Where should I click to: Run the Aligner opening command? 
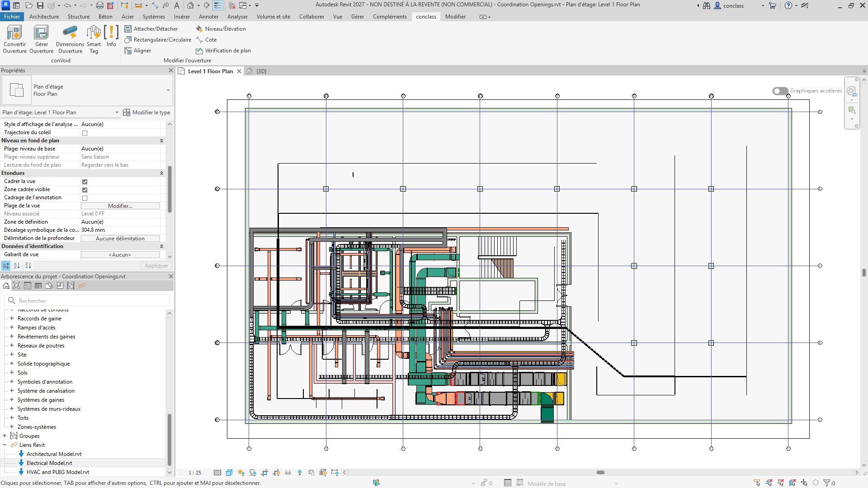(x=138, y=51)
